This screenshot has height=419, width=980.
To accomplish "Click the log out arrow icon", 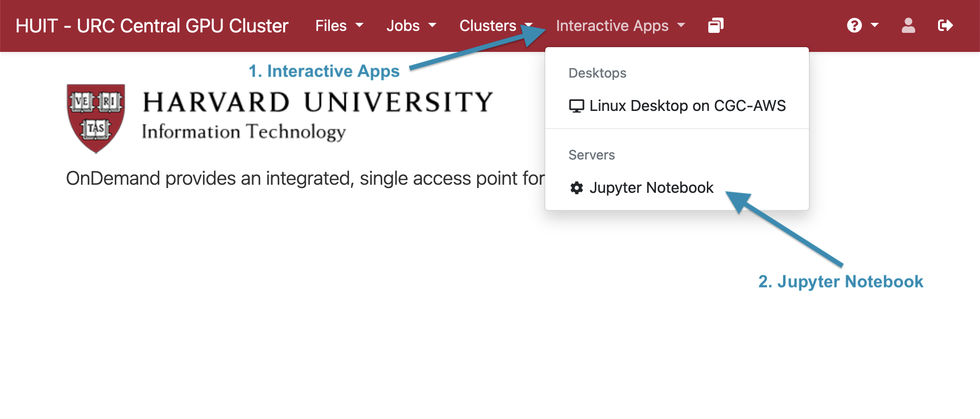I will pyautogui.click(x=945, y=26).
